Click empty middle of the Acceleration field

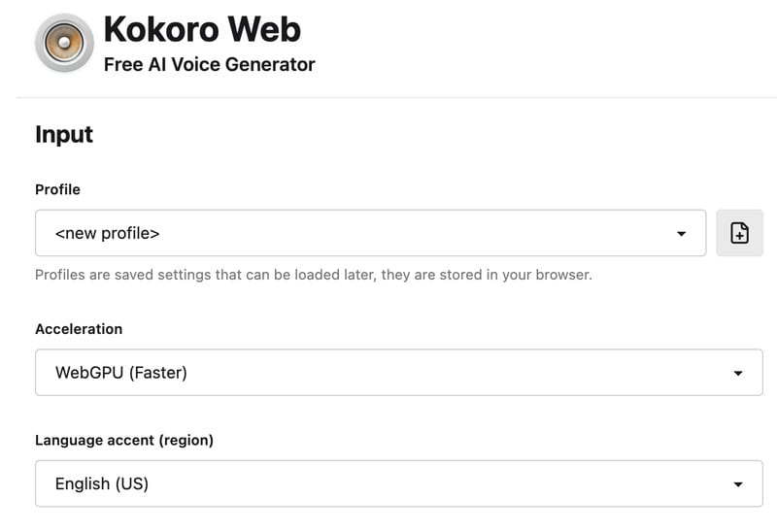437,373
